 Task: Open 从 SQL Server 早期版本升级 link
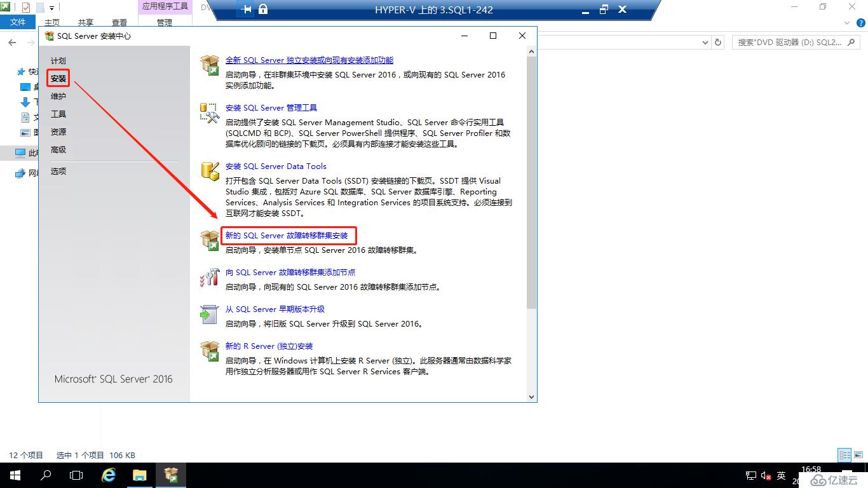point(275,309)
